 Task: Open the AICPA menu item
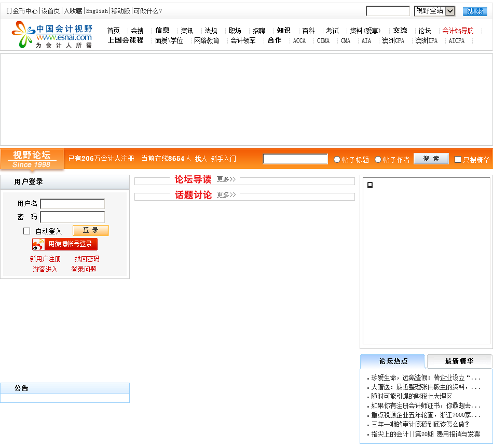pyautogui.click(x=457, y=40)
